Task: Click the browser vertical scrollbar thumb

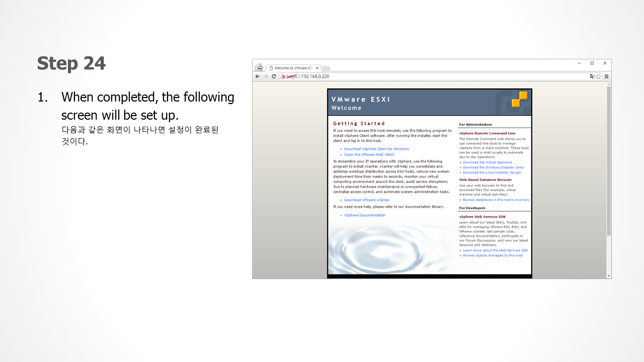Action: pyautogui.click(x=608, y=160)
